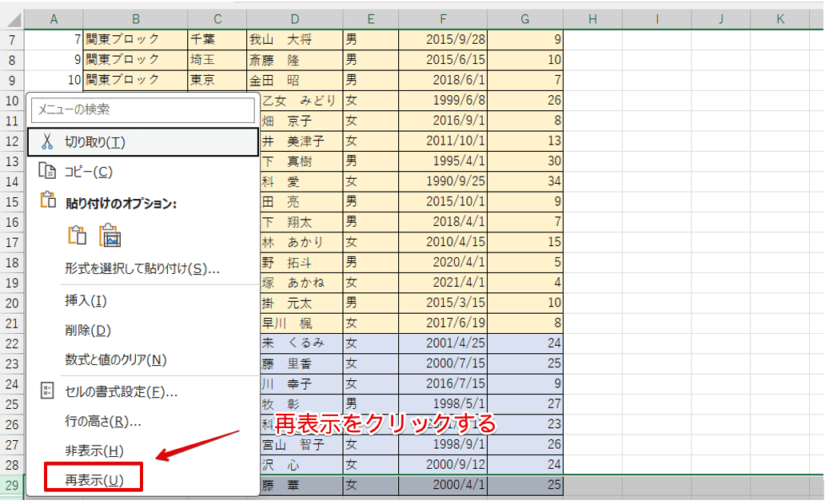825x504 pixels.
Task: Select row 9 header
Action: pos(12,81)
